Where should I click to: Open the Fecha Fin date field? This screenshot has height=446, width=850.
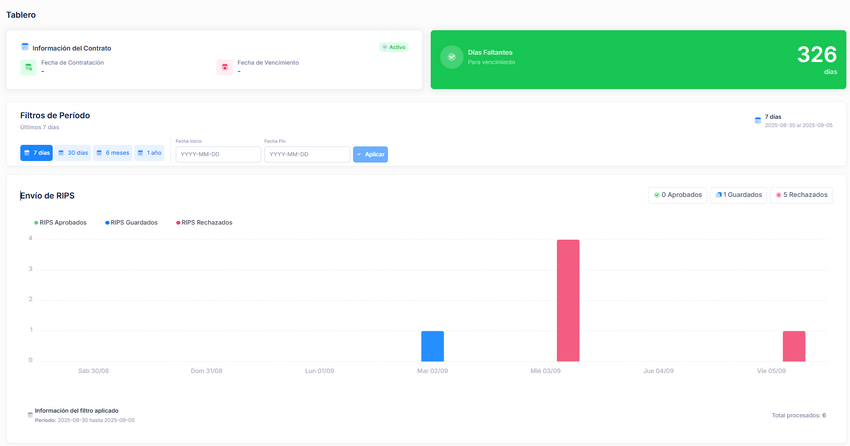click(x=307, y=154)
